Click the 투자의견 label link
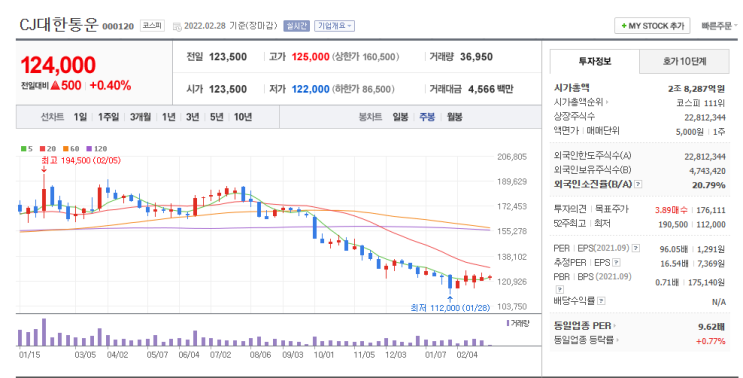Screen dimensions: 743x378 pos(570,209)
